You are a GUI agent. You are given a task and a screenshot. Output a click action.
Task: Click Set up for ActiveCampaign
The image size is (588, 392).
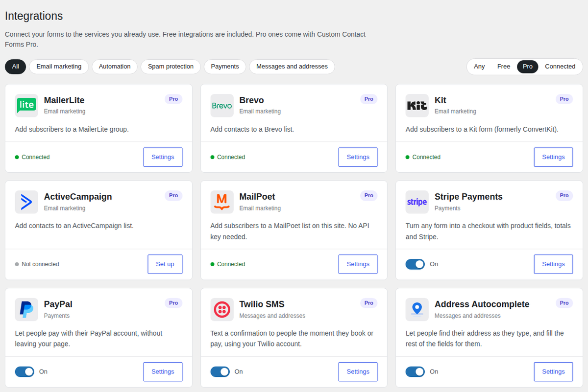165,264
